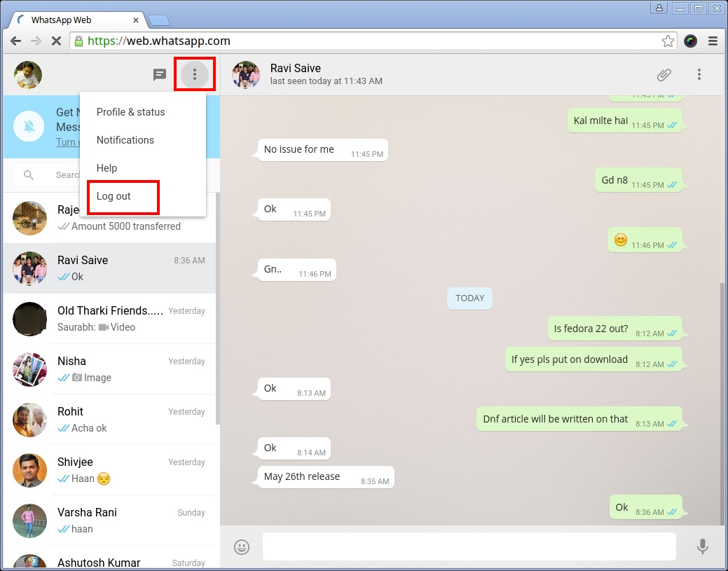Open the Nisha chat

pos(109,369)
